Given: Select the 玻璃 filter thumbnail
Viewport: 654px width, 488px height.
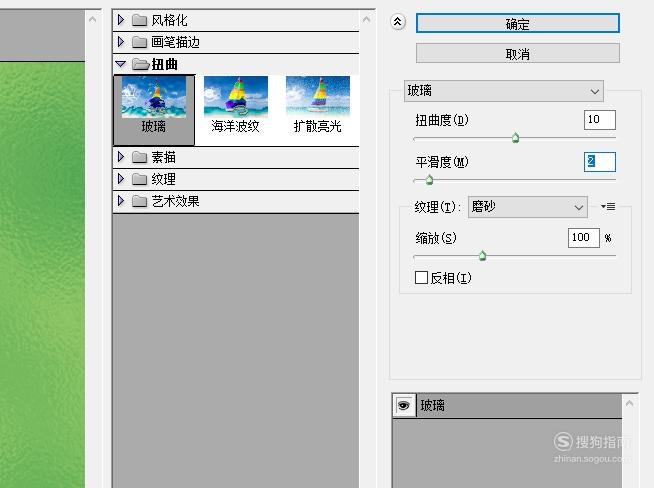Looking at the screenshot, I should tap(154, 110).
